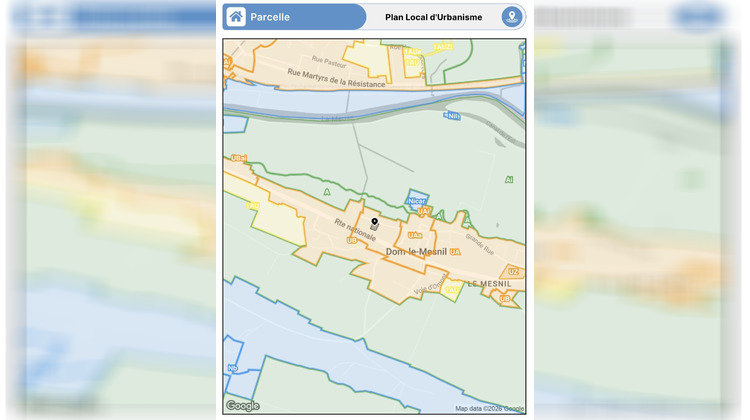750x420 pixels.
Task: Click the Rue Martyrs de la Résistance label
Action: pos(336,78)
